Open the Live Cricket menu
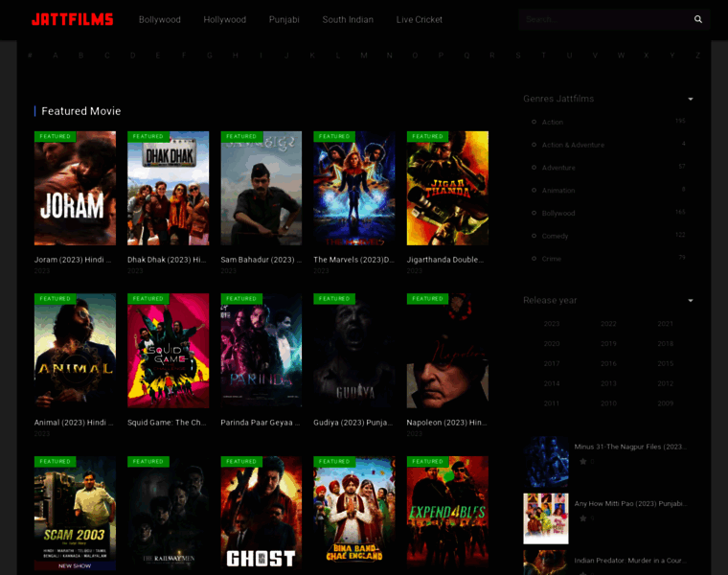 (420, 19)
